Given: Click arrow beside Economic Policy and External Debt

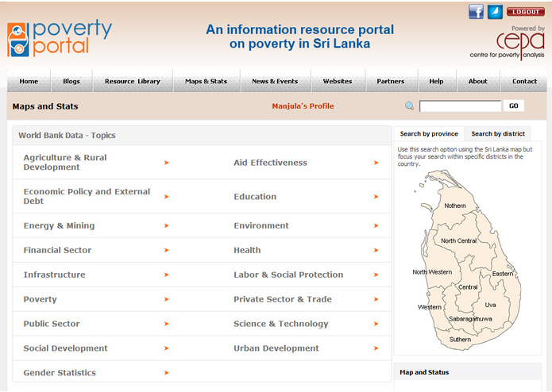Looking at the screenshot, I should coord(167,197).
